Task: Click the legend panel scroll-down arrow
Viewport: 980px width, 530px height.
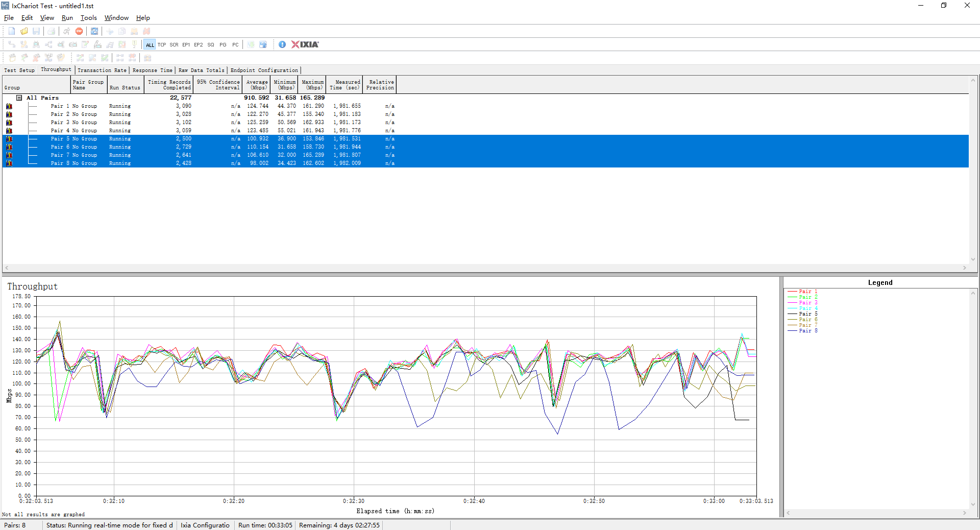Action: coord(973,504)
